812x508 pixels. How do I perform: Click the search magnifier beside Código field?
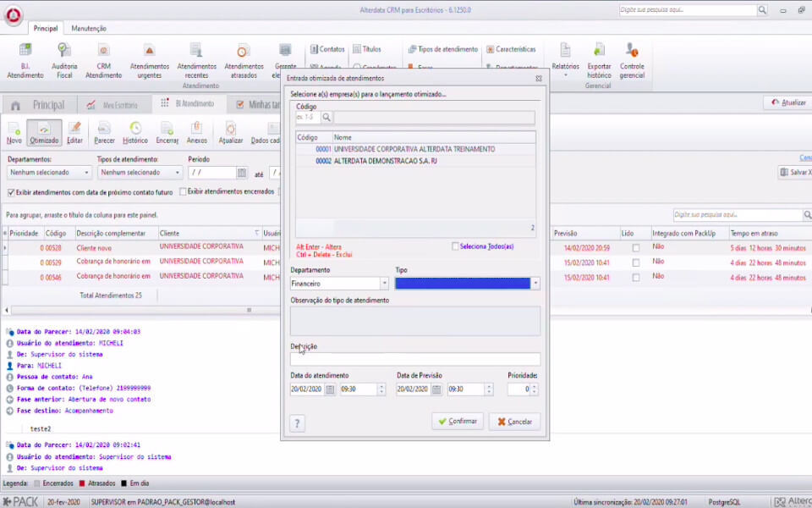pyautogui.click(x=326, y=118)
